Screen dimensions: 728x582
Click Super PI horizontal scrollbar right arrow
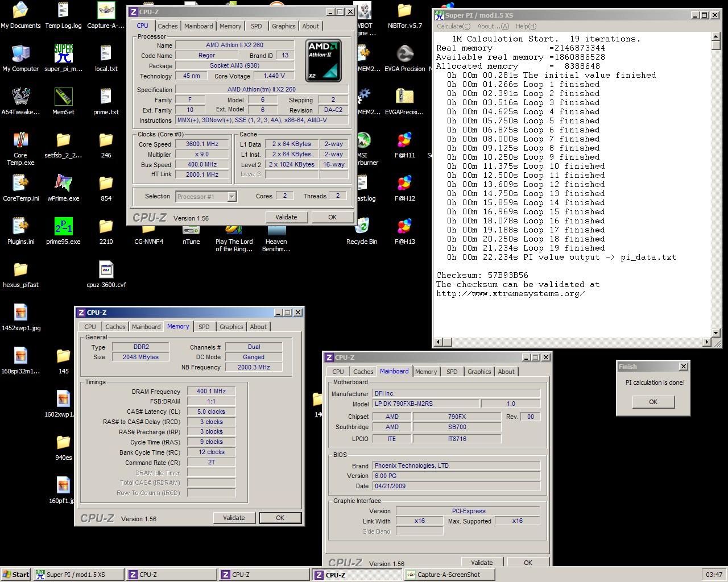tap(707, 342)
